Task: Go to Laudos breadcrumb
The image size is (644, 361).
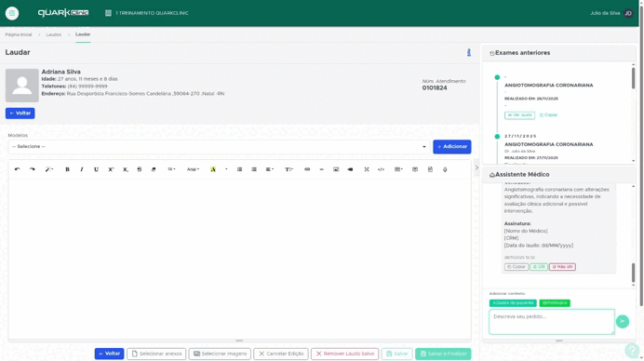Action: [x=53, y=35]
